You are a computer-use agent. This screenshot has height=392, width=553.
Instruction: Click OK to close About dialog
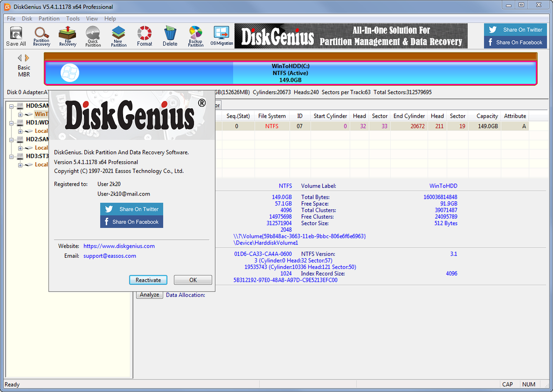point(193,280)
